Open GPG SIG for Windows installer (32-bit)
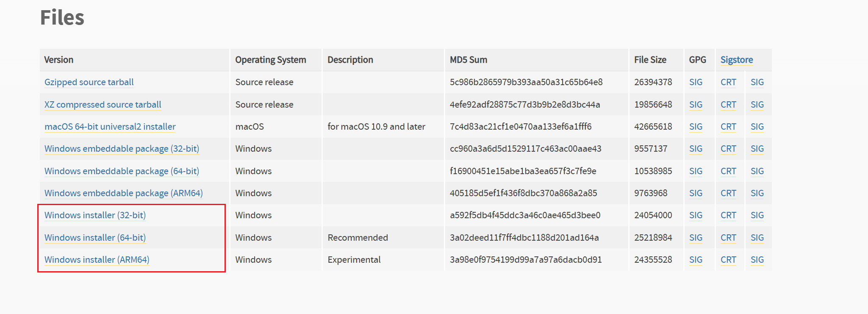Viewport: 868px width, 314px height. 696,215
